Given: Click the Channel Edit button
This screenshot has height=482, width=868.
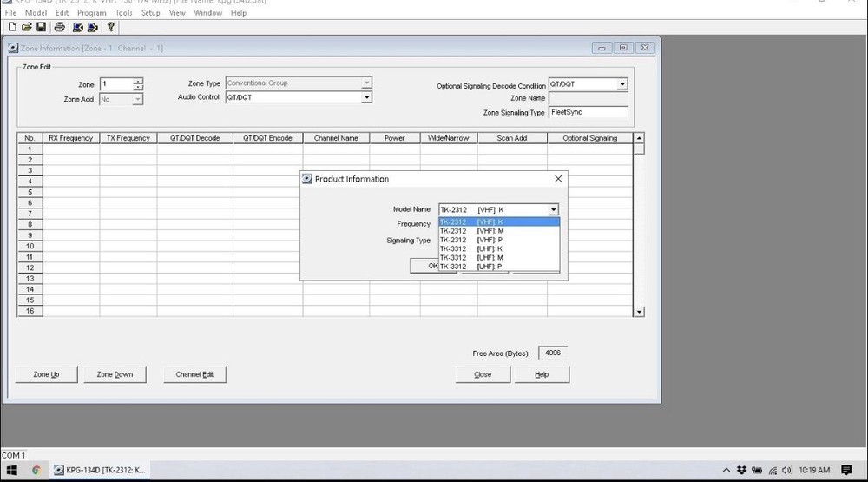Looking at the screenshot, I should click(194, 374).
